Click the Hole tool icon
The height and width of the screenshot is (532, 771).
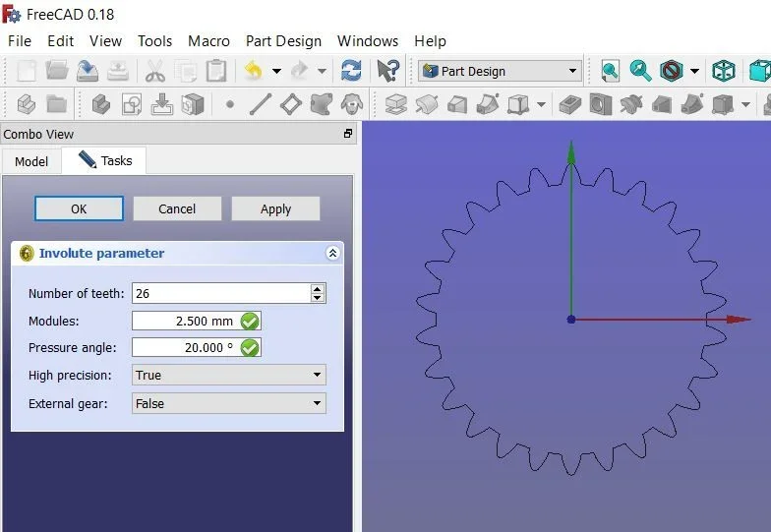[x=601, y=104]
